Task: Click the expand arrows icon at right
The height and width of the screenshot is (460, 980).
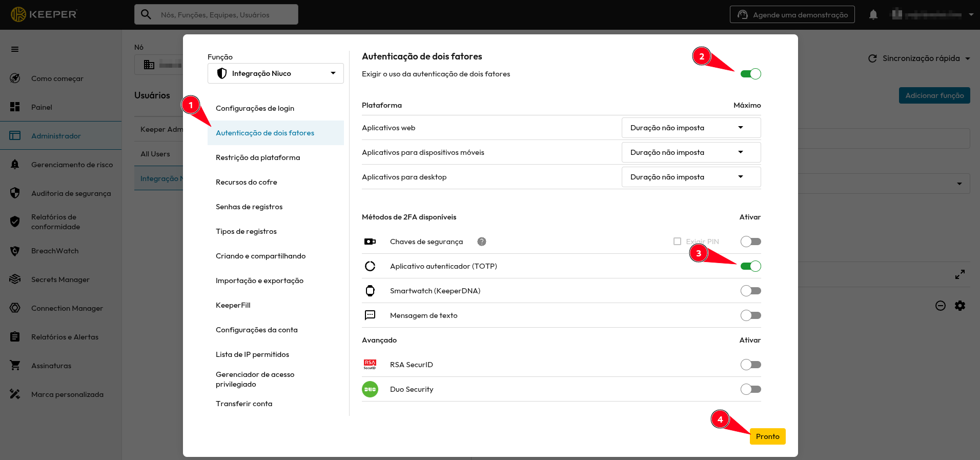Action: [x=960, y=274]
